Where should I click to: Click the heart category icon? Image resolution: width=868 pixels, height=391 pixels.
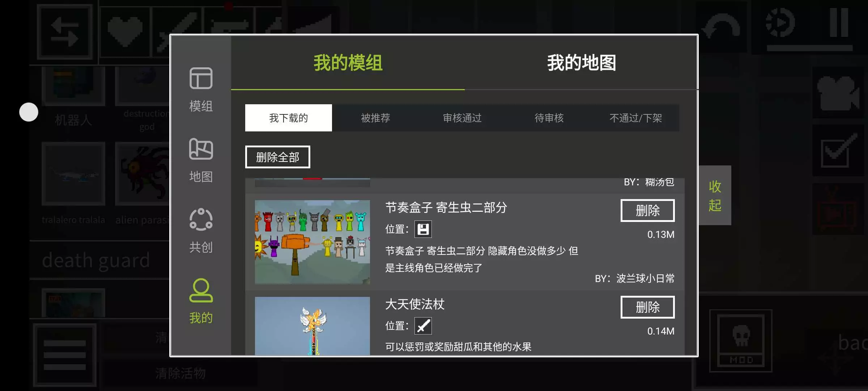pyautogui.click(x=125, y=32)
